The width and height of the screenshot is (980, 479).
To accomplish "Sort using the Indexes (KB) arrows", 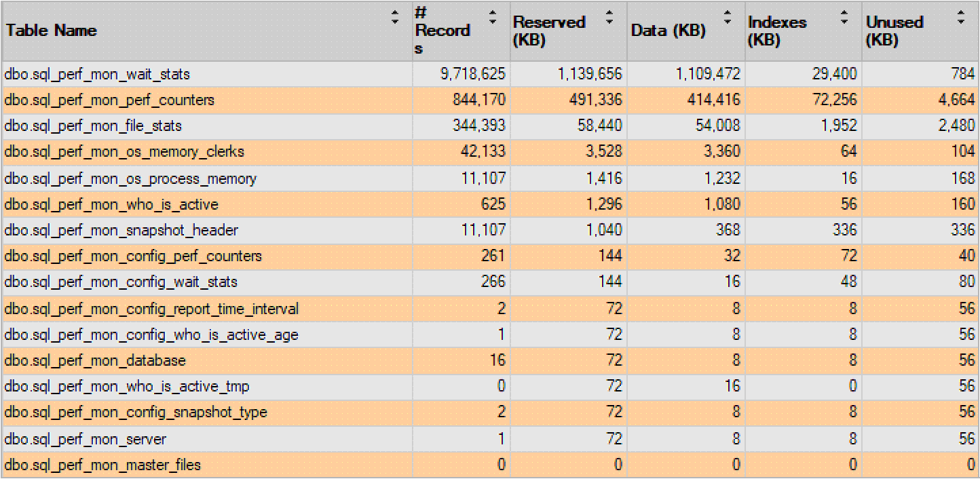I will [844, 18].
